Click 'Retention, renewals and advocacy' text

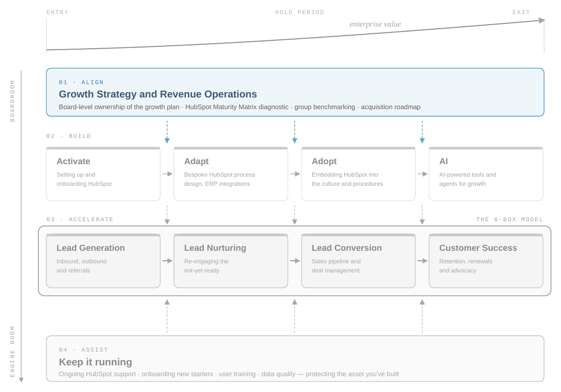466,266
